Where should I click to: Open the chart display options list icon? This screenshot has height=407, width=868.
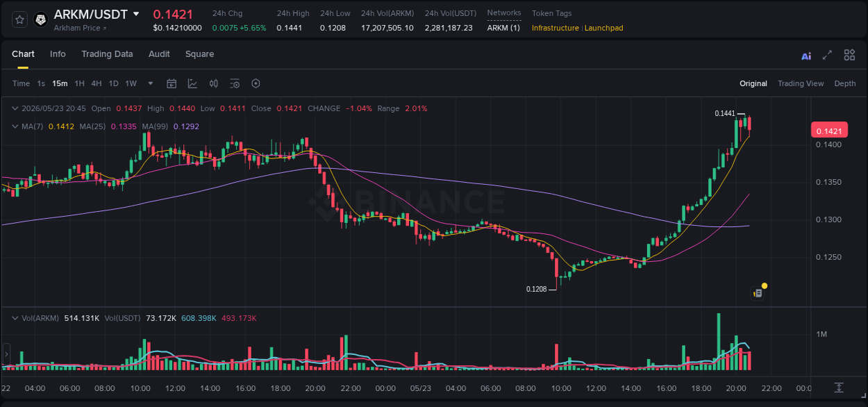tap(235, 83)
